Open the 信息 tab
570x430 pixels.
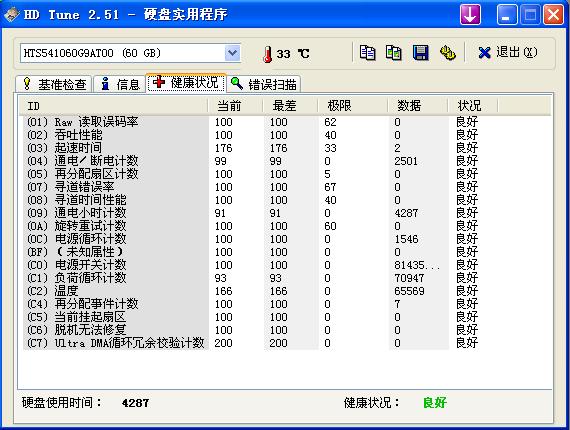pos(120,84)
